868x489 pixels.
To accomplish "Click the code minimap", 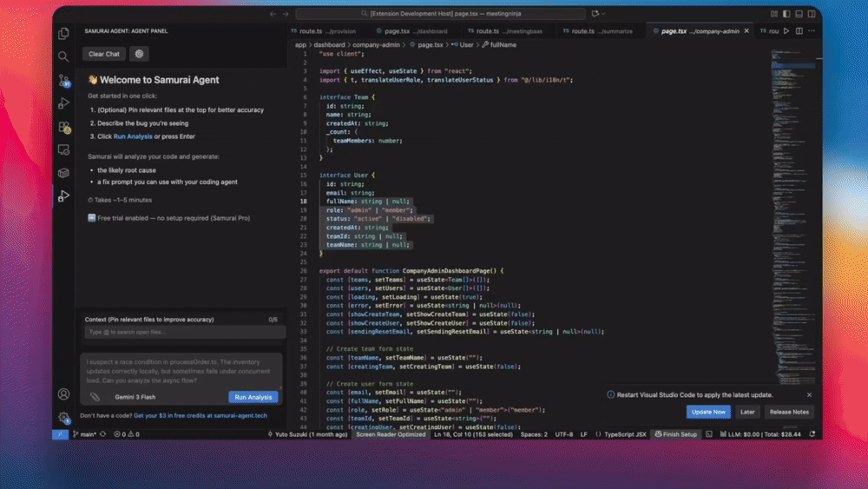I will tap(792, 216).
